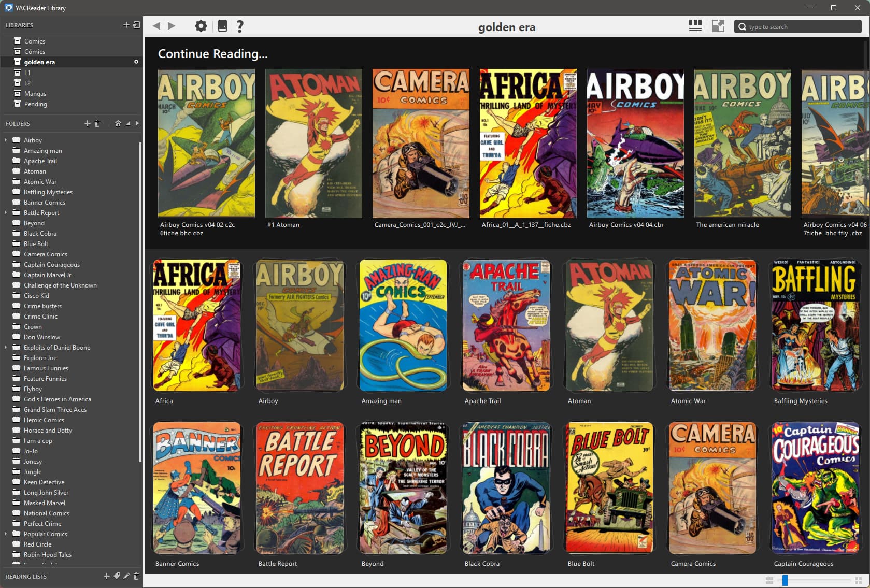Expand the Popular Comics folder
This screenshot has height=588, width=870.
tap(6, 534)
